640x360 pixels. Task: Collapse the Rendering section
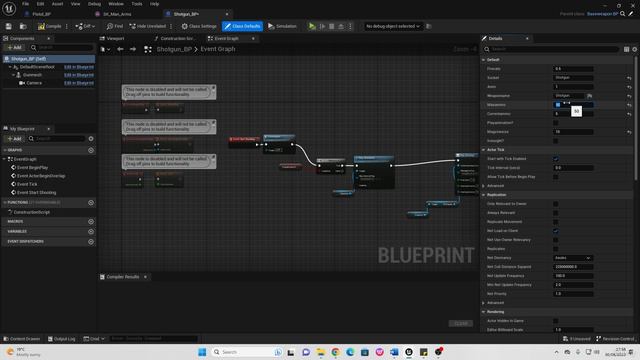tap(484, 312)
